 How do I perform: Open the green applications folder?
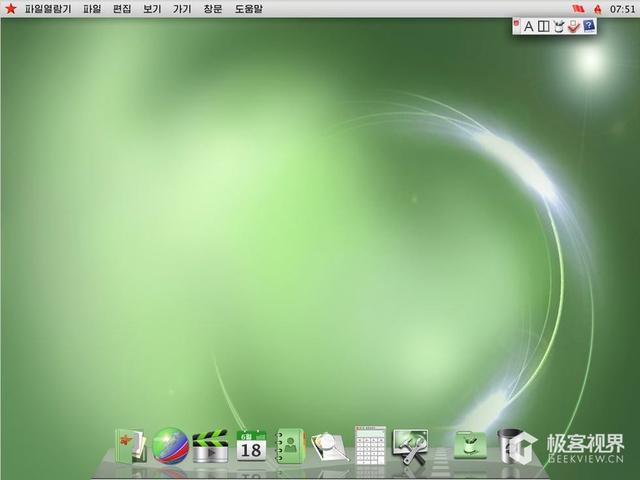click(x=469, y=445)
